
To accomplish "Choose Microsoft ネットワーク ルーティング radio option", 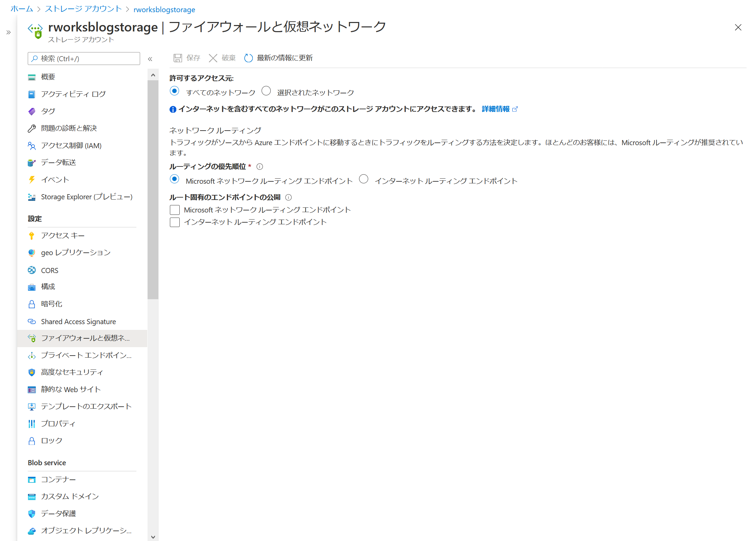I will point(175,179).
